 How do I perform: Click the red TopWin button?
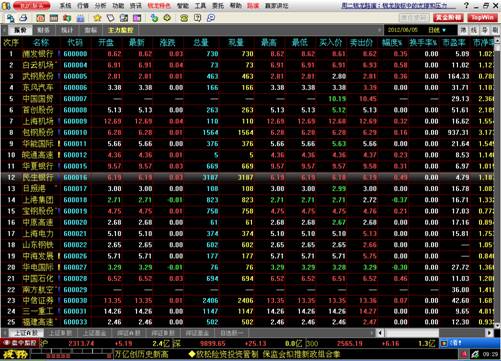click(x=482, y=17)
